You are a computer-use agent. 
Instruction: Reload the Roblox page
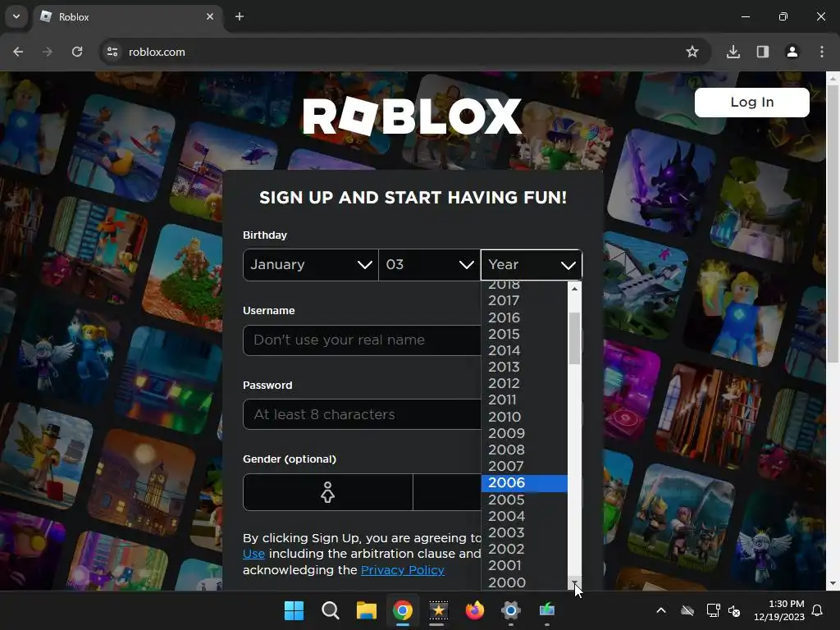(x=77, y=52)
